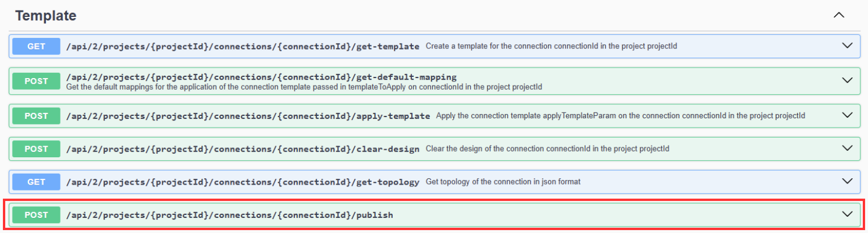Screen dimensions: 868x233
Task: Click the /get-topology endpoint path
Action: 243,182
